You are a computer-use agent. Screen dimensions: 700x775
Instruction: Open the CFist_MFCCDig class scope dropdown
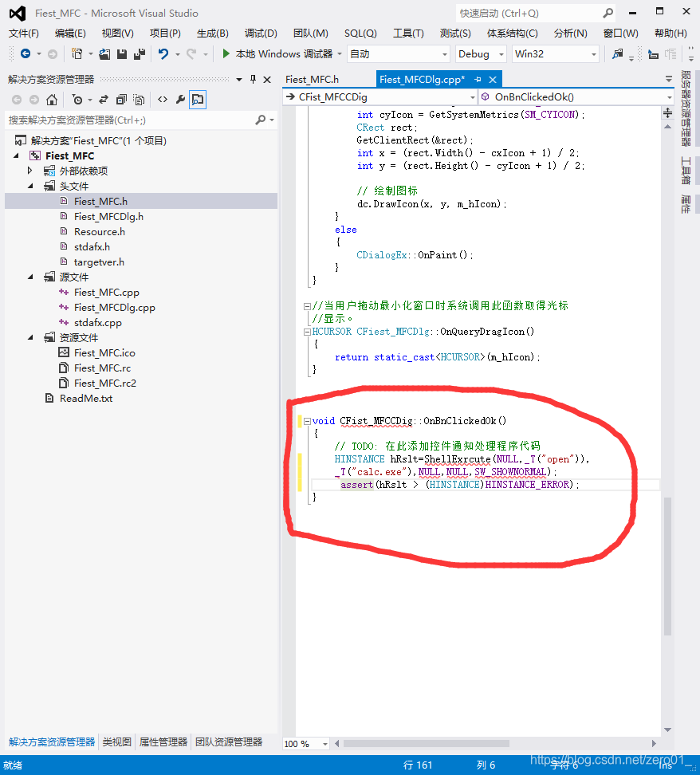[473, 97]
